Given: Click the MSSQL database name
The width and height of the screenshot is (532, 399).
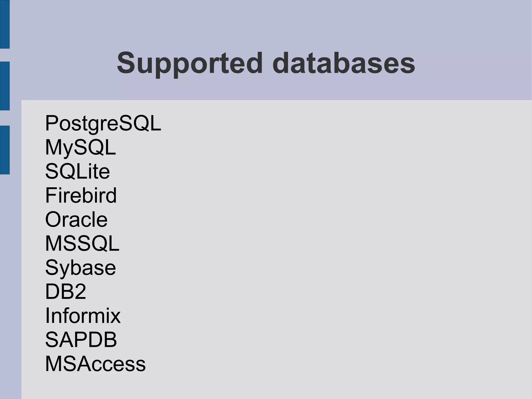Looking at the screenshot, I should coord(82,244).
